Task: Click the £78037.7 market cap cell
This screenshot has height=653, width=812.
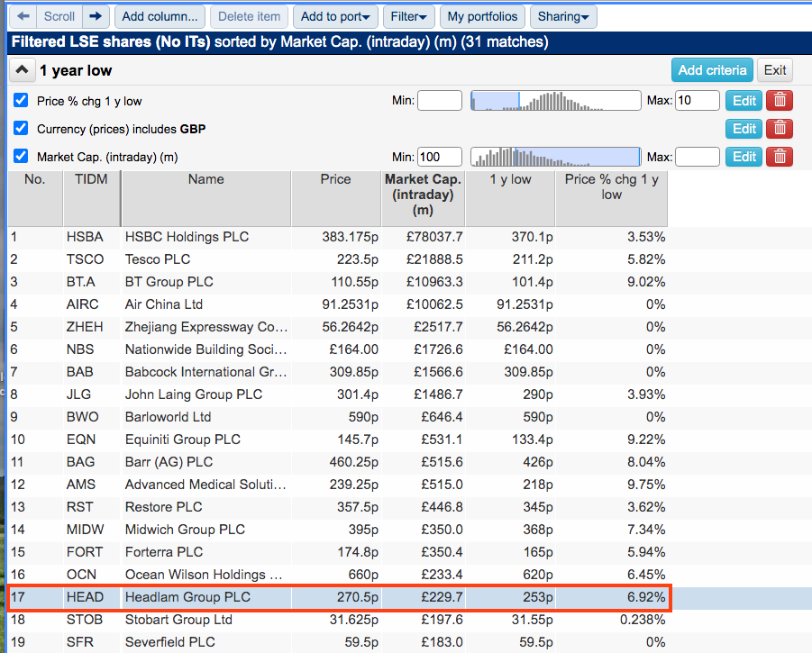Action: pyautogui.click(x=423, y=237)
